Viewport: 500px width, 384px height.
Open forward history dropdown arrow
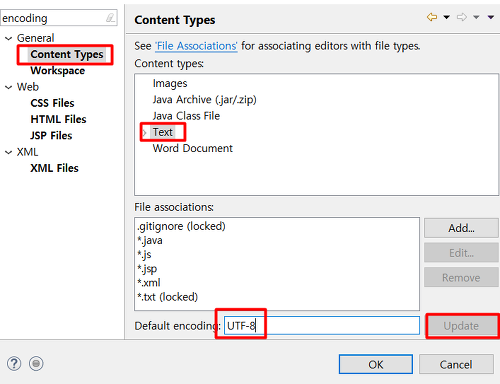click(x=476, y=17)
